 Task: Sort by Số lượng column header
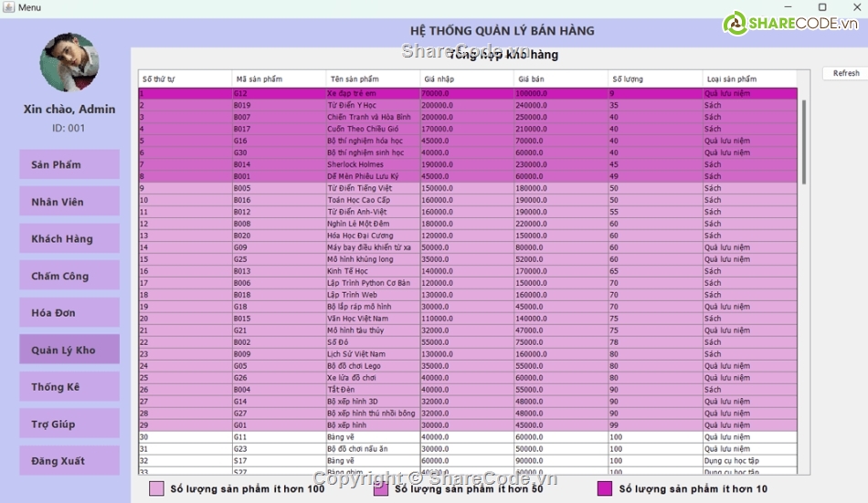pyautogui.click(x=654, y=79)
